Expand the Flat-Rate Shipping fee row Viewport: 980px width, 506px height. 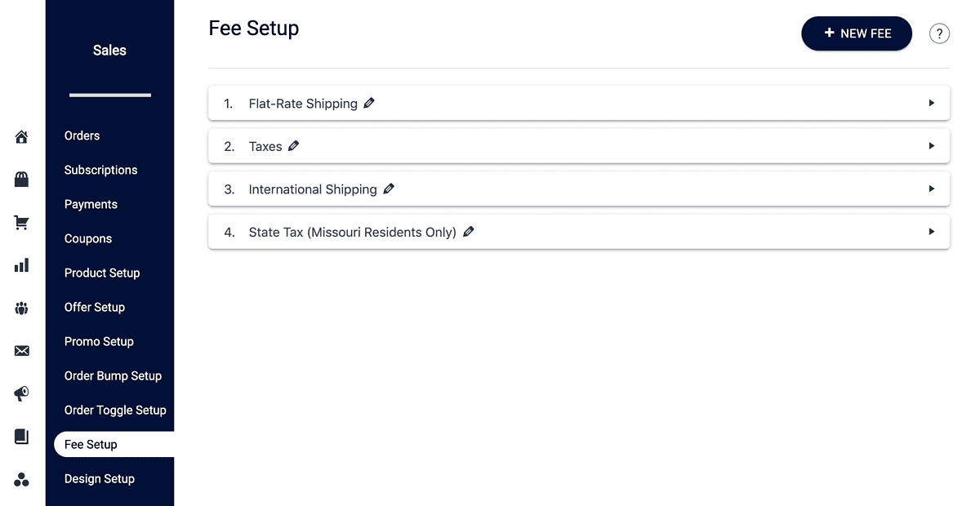931,103
